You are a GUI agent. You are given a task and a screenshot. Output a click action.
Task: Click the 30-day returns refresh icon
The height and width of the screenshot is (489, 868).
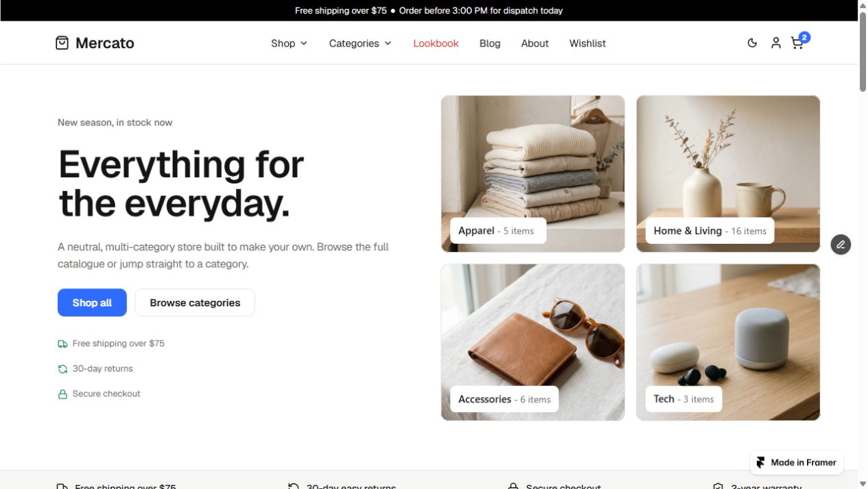pyautogui.click(x=62, y=369)
